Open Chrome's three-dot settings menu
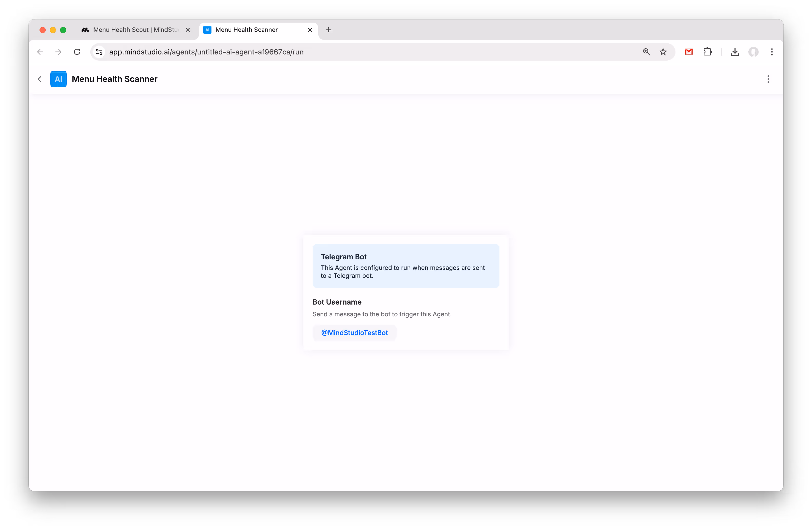 pyautogui.click(x=772, y=52)
